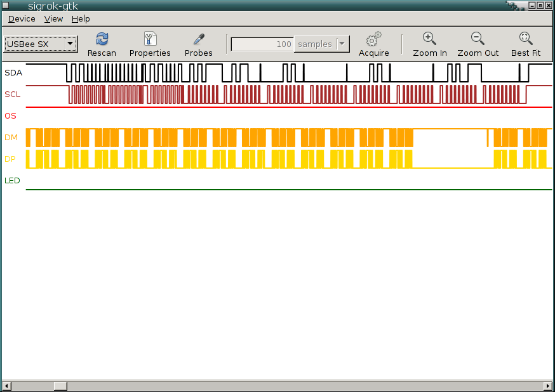Select the DM signal label
Image resolution: width=555 pixels, height=392 pixels.
(11, 138)
